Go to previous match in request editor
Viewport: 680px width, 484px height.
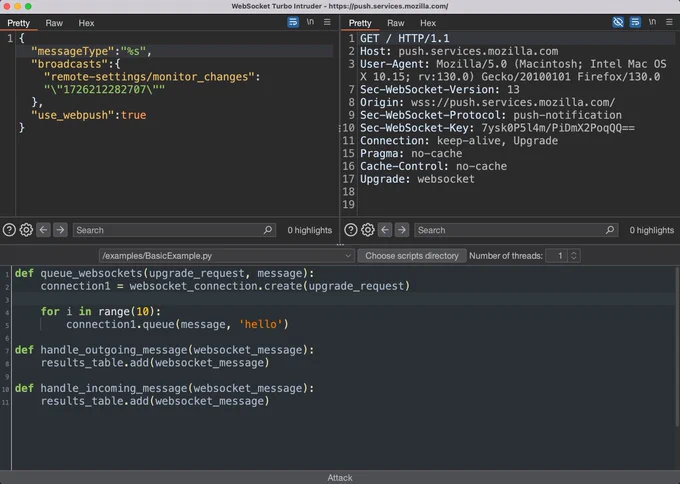tap(385, 230)
